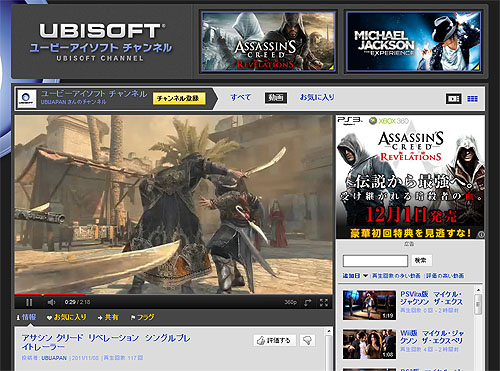Expand the 追加日 sort dropdown
The image size is (500, 371).
point(355,276)
